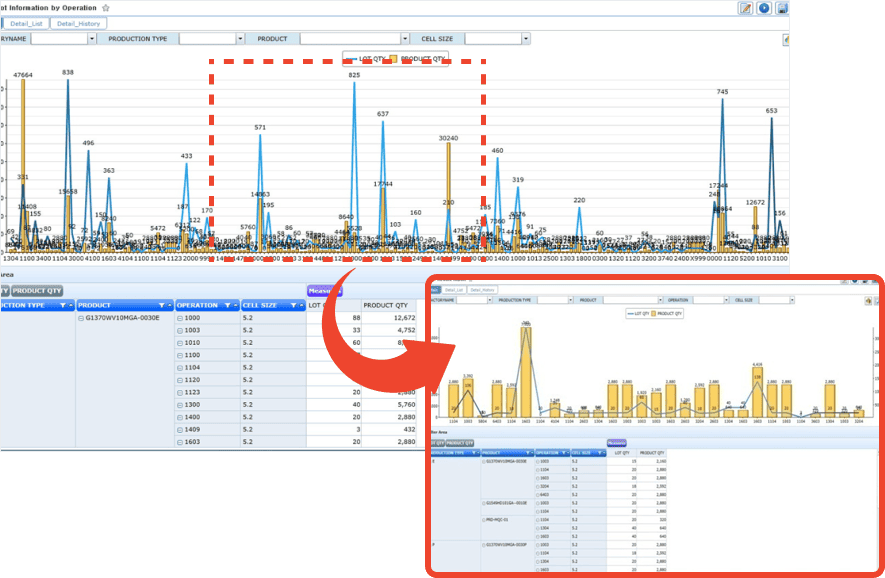Select lot quantity 3 in operation 1409 row
The height and width of the screenshot is (578, 885).
pyautogui.click(x=334, y=430)
